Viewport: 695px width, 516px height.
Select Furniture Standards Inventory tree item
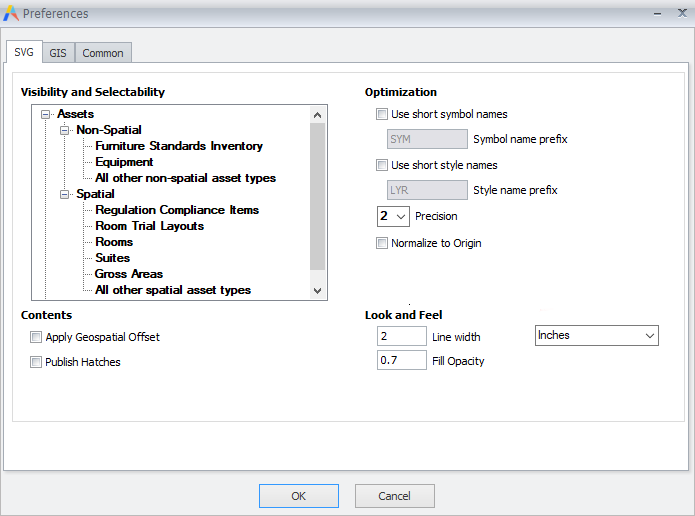tap(179, 146)
